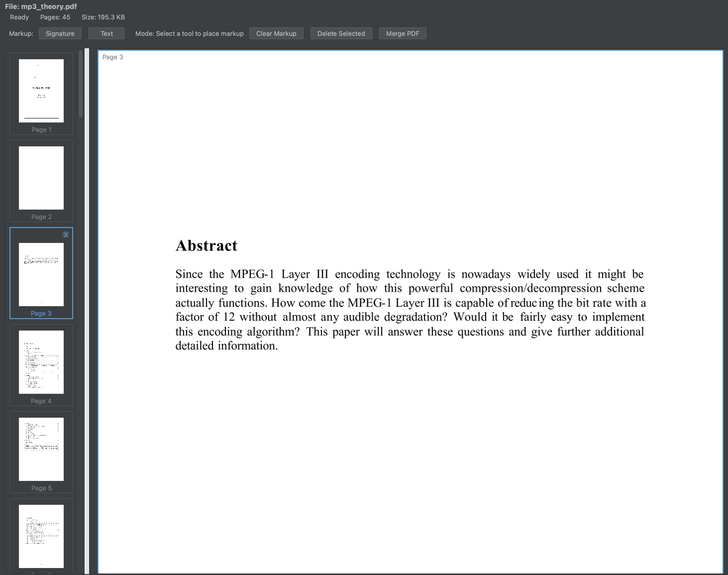Remove Page 3 using its X icon
This screenshot has height=575, width=728.
(66, 234)
